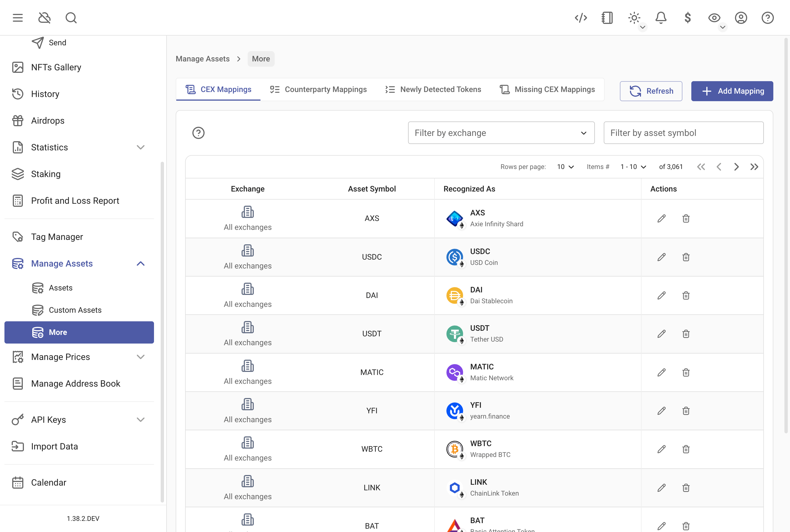Viewport: 790px width, 532px height.
Task: Open the notes notebook icon
Action: [x=607, y=18]
